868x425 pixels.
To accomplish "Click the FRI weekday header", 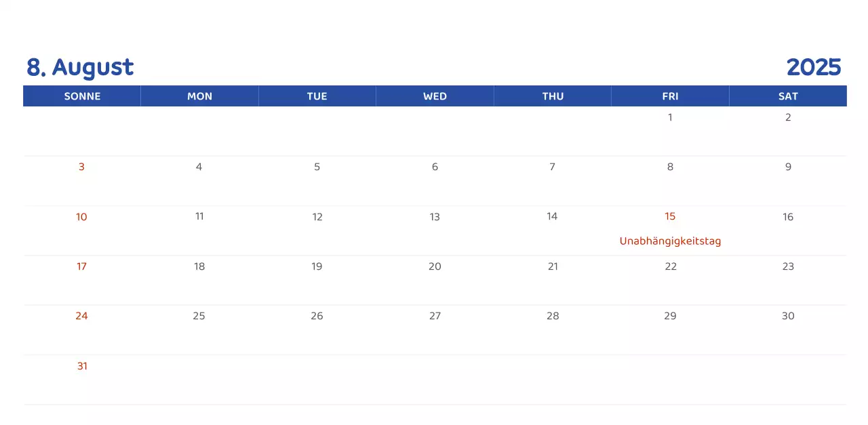I will point(670,96).
